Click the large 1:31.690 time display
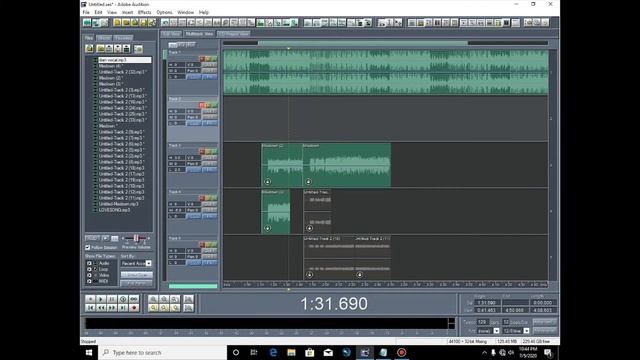This screenshot has height=360, width=640. [334, 304]
